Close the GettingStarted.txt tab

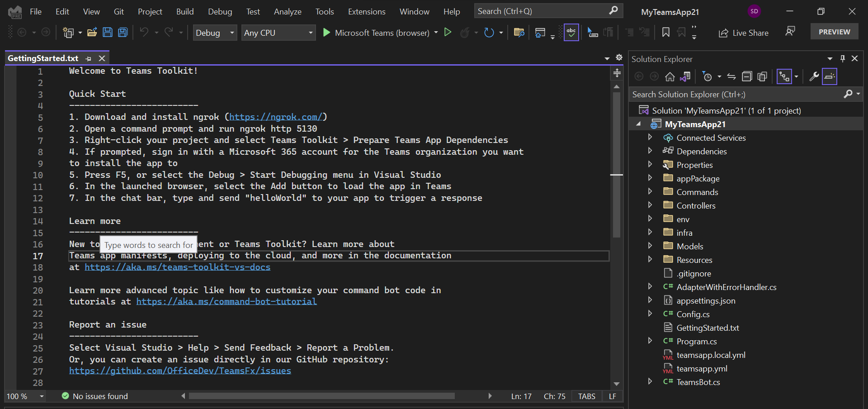tap(102, 58)
